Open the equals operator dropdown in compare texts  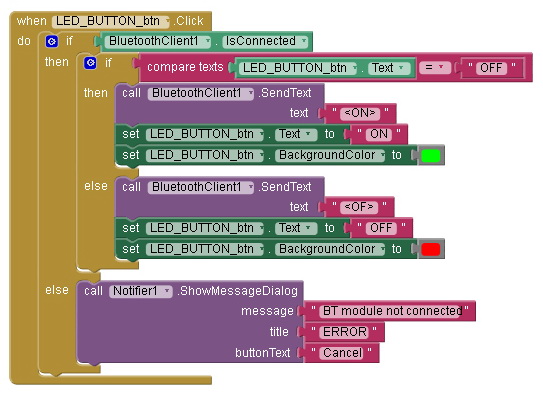435,68
